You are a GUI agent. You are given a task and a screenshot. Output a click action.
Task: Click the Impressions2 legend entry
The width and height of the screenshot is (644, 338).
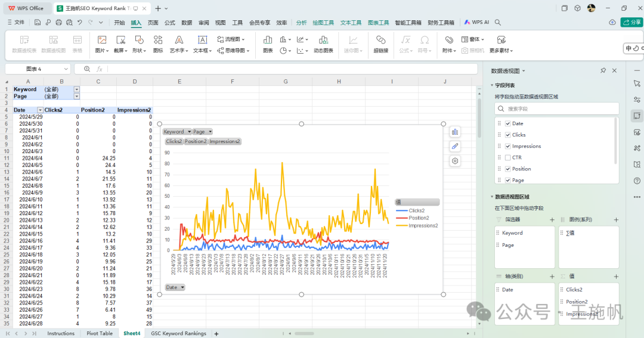coord(417,225)
